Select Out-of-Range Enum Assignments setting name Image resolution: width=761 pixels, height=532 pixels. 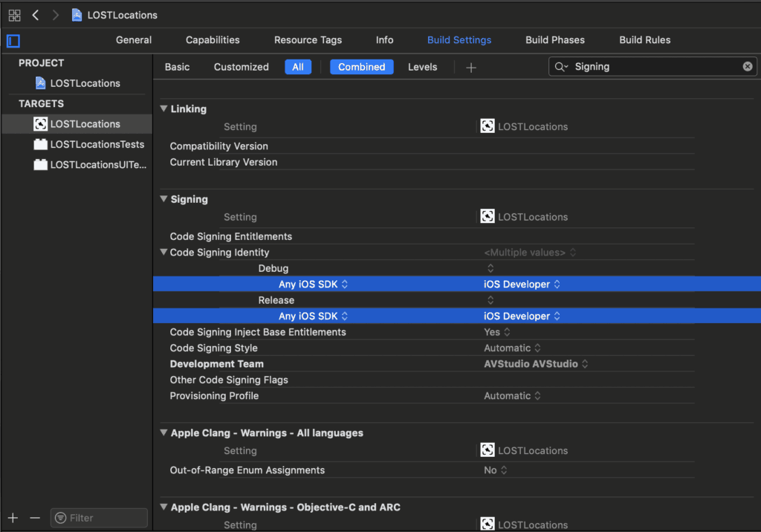[247, 470]
